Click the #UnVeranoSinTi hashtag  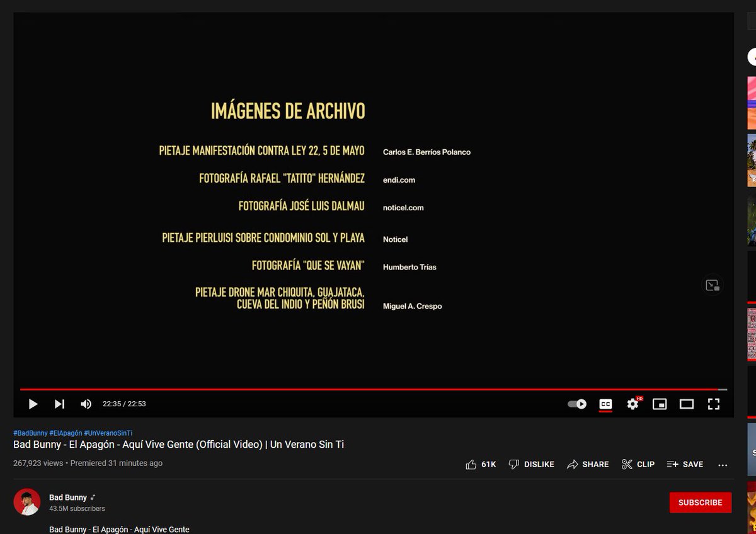[108, 433]
